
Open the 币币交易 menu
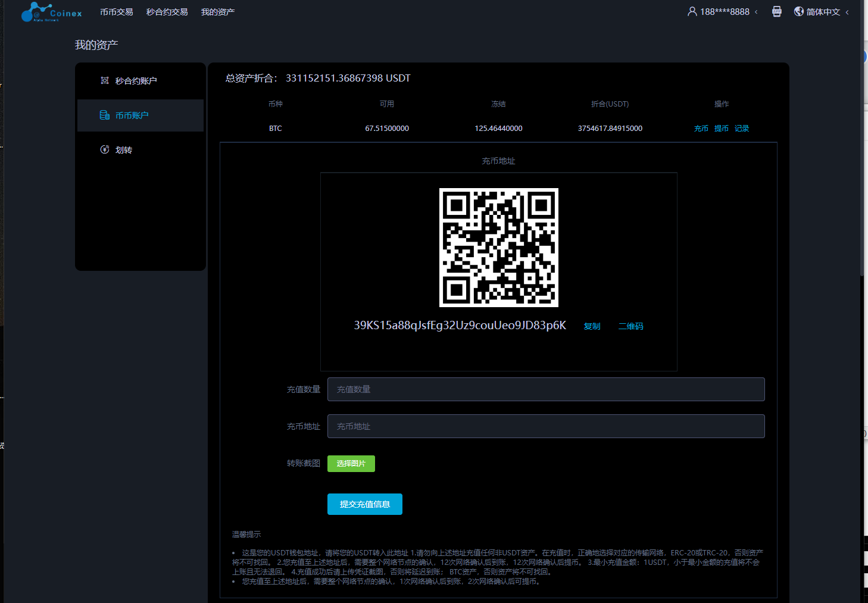coord(116,12)
